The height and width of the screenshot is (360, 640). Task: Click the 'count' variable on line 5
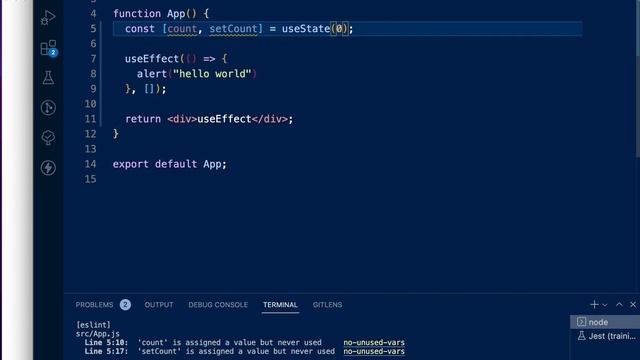[x=182, y=29]
